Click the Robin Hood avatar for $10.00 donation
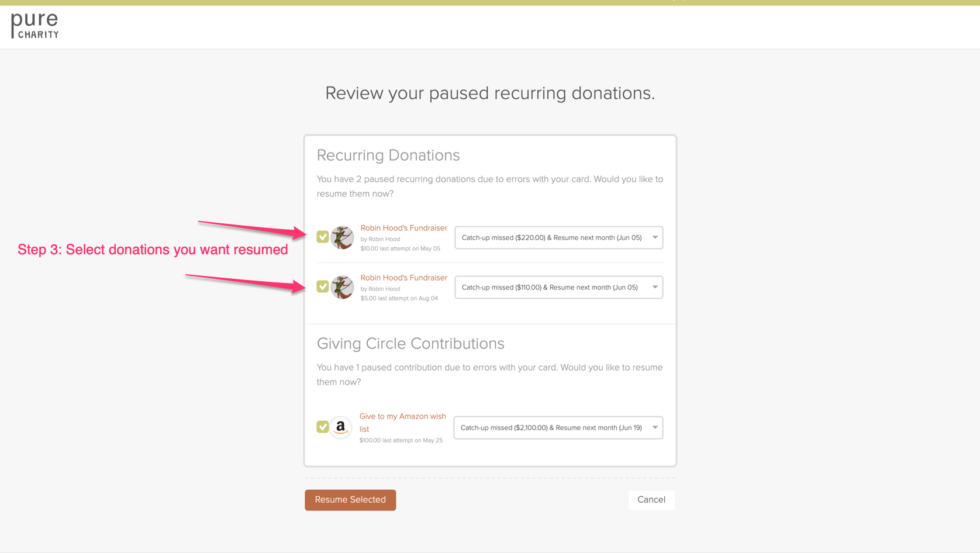This screenshot has width=980, height=553. (x=342, y=237)
